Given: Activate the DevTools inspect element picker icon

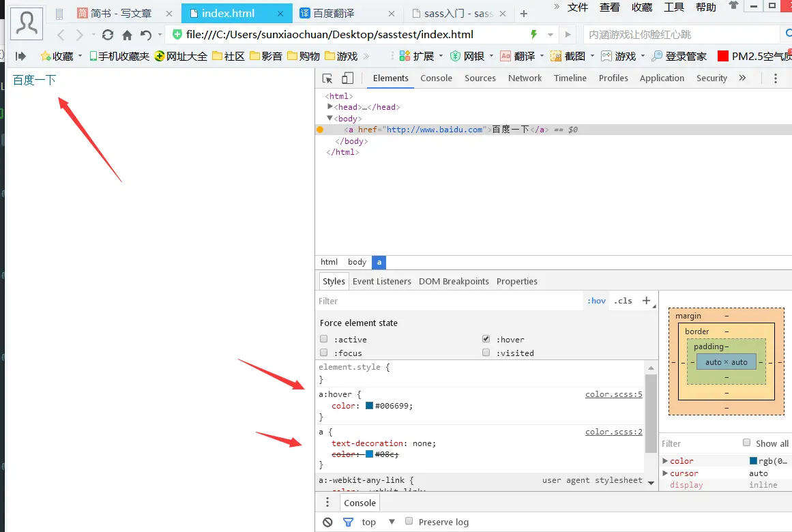Looking at the screenshot, I should point(327,78).
